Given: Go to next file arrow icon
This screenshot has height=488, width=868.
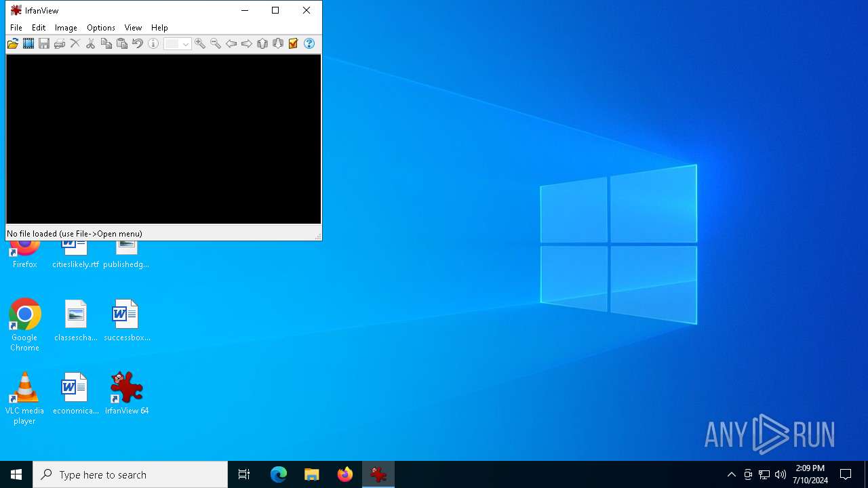Looking at the screenshot, I should coord(247,43).
